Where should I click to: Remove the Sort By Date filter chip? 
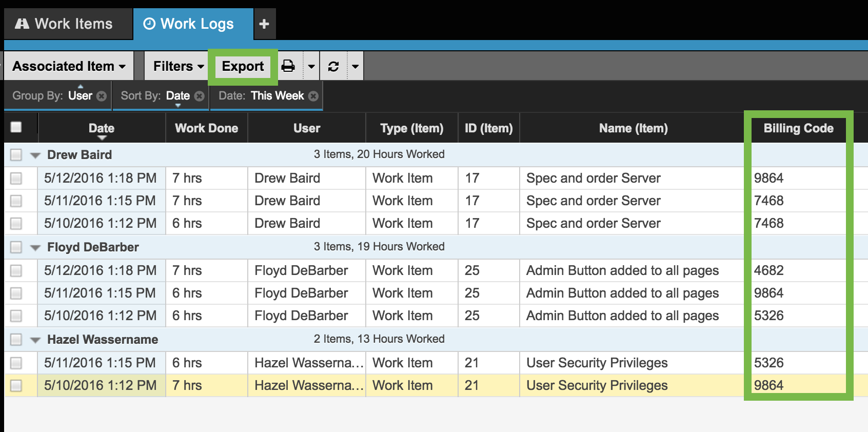[200, 96]
